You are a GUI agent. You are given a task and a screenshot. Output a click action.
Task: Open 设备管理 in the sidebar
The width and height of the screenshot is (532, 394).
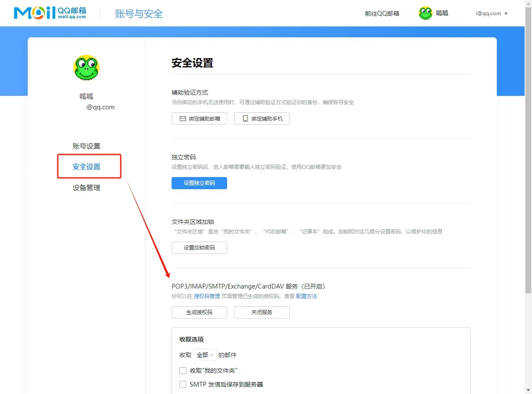86,188
